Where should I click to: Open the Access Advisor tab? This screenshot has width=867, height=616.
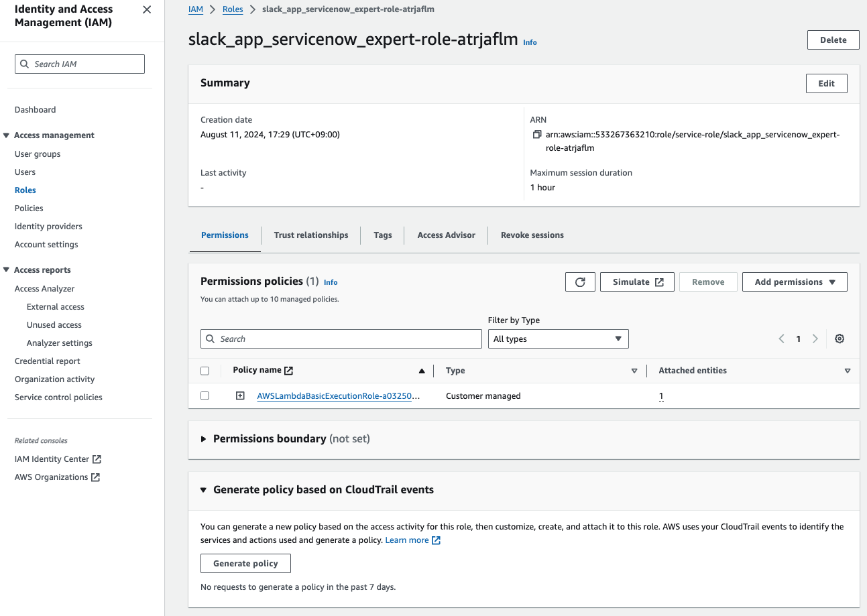446,235
